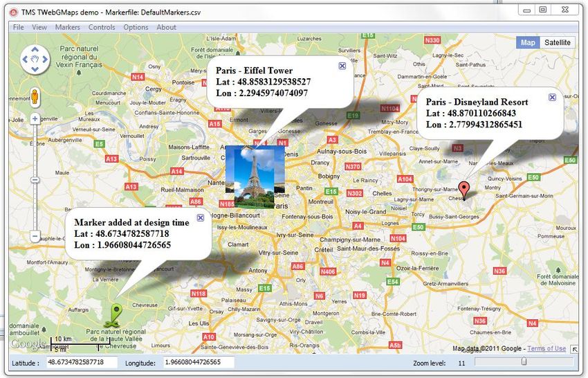Click the hand icon in pan control
The image size is (588, 378).
[35, 59]
